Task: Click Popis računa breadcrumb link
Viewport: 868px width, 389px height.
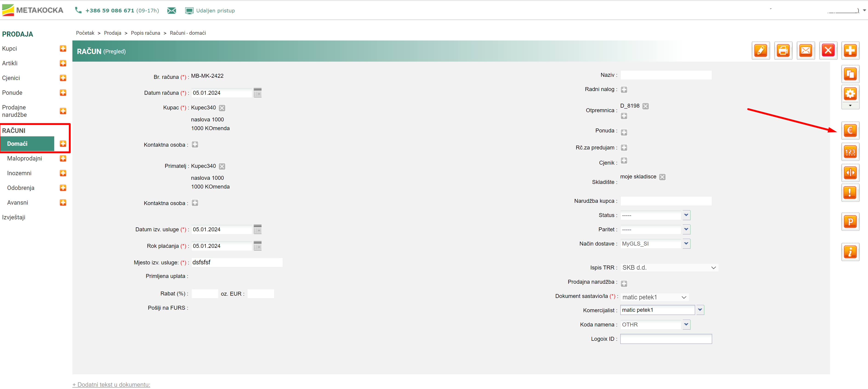Action: tap(145, 33)
